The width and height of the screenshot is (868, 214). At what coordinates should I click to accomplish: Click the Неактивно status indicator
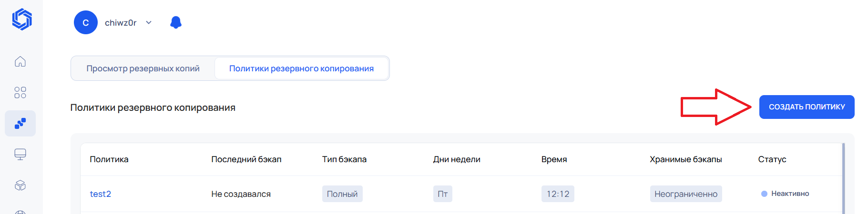785,194
